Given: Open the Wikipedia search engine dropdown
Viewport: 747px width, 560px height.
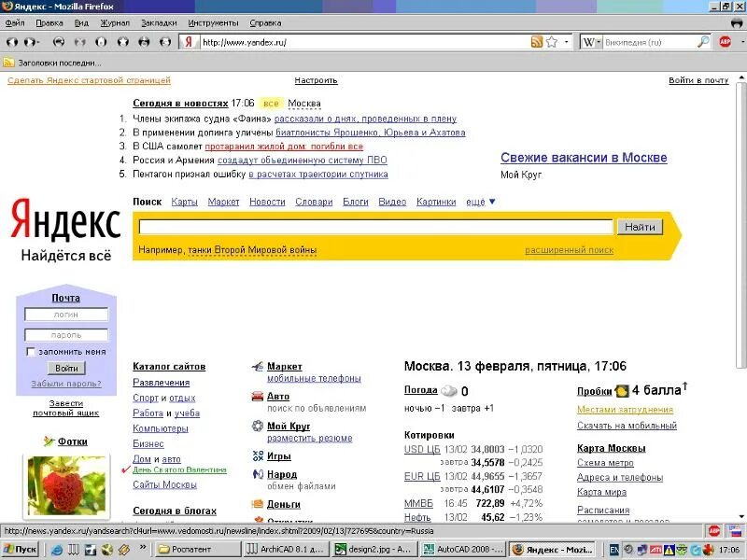Looking at the screenshot, I should pos(599,42).
